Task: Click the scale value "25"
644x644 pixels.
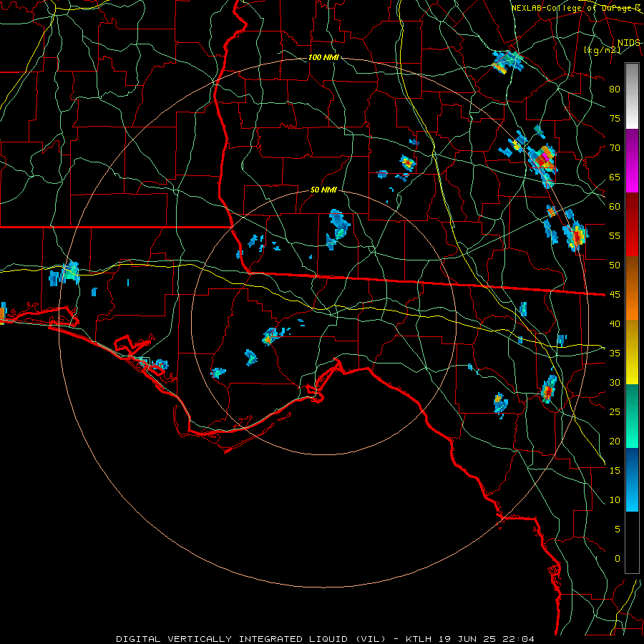Action: click(615, 411)
